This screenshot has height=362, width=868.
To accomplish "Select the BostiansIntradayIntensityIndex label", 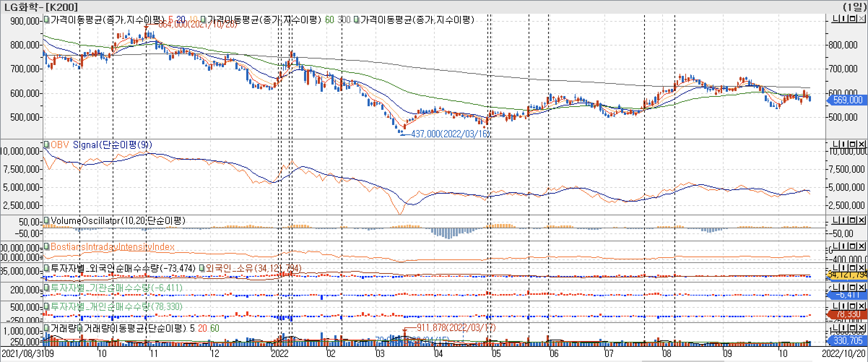I will tap(113, 246).
